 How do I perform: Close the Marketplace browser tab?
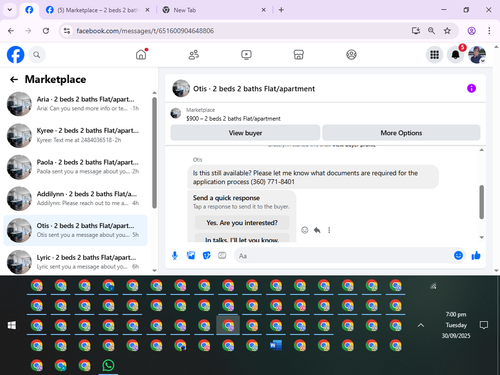[147, 10]
